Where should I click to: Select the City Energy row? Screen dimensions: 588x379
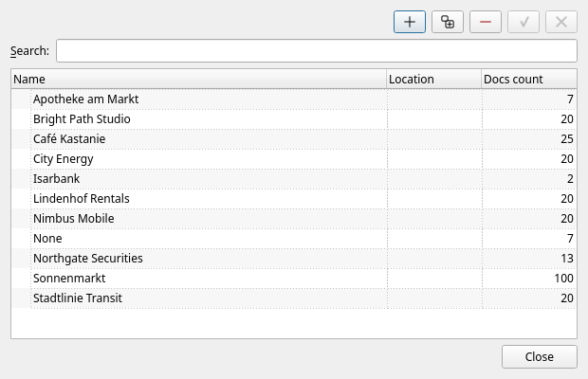pyautogui.click(x=294, y=159)
